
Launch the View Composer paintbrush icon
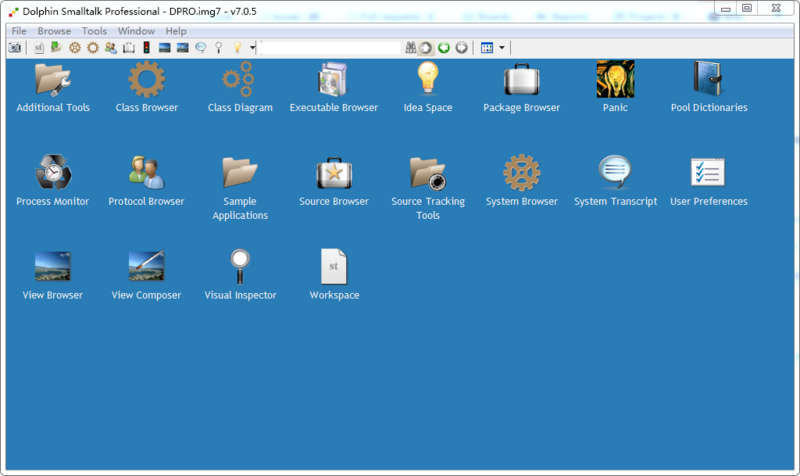146,266
